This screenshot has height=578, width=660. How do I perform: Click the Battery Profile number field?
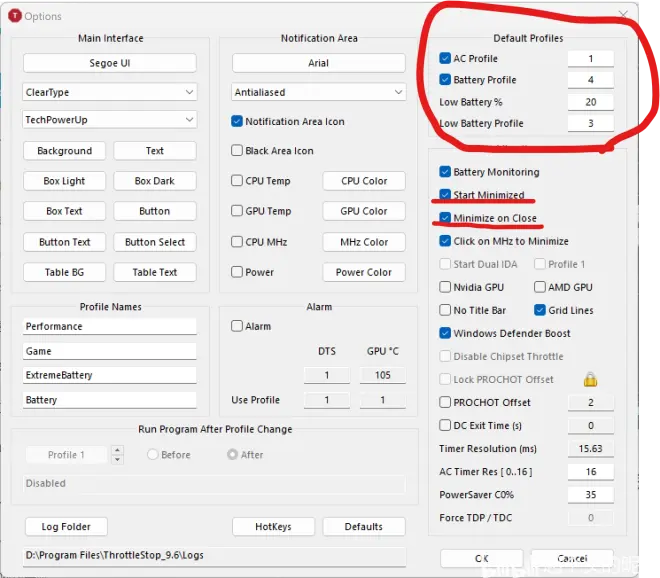point(591,80)
